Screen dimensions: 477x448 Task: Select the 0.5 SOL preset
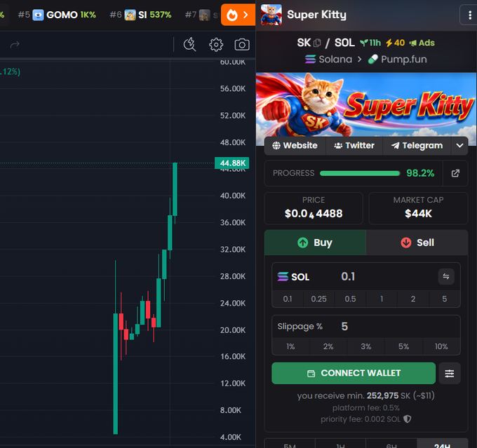coord(350,299)
